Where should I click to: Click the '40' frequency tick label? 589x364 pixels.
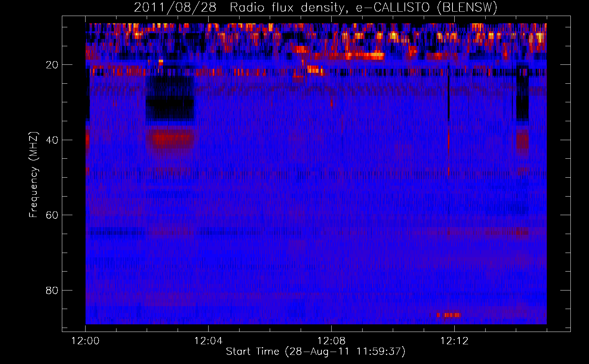click(x=52, y=140)
